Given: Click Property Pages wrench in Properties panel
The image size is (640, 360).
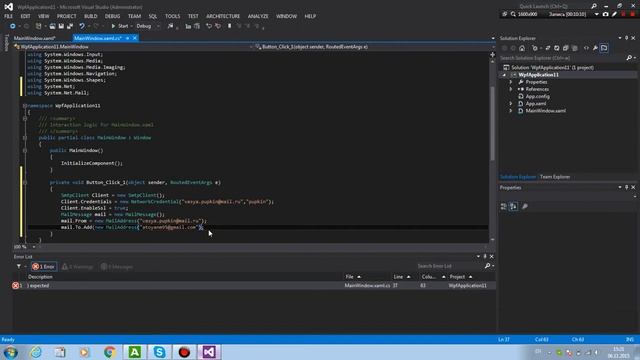Looking at the screenshot, I should point(525,207).
